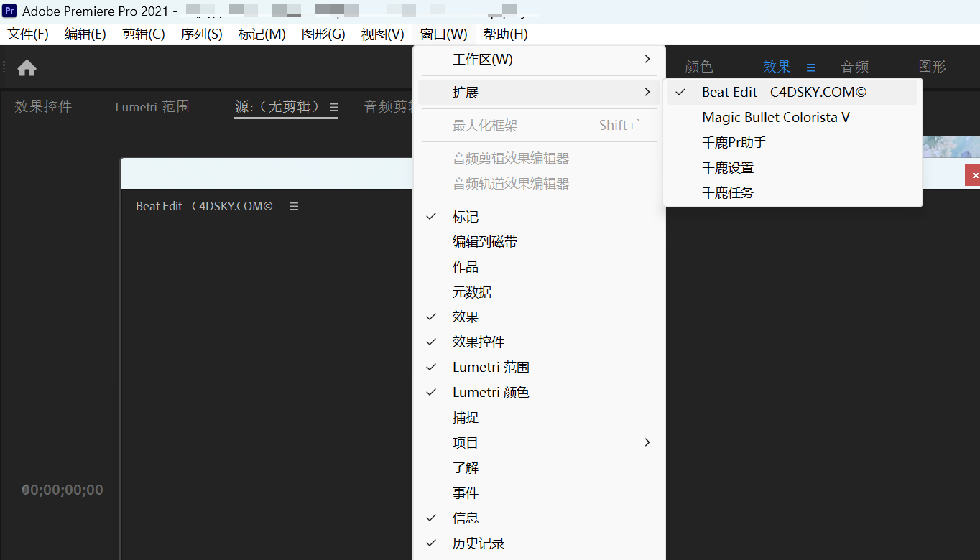Screen dimensions: 980x560
Task: Switch to the Lumetri 范围 panel tab
Action: point(152,106)
